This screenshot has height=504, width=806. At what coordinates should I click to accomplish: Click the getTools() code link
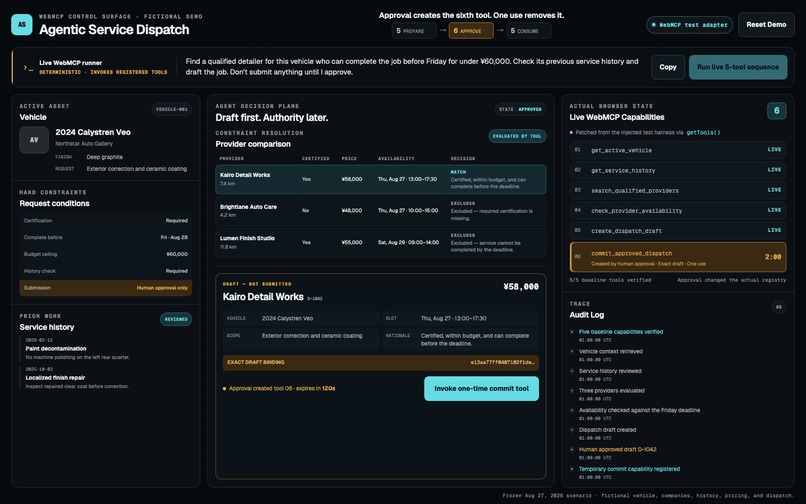tap(703, 133)
